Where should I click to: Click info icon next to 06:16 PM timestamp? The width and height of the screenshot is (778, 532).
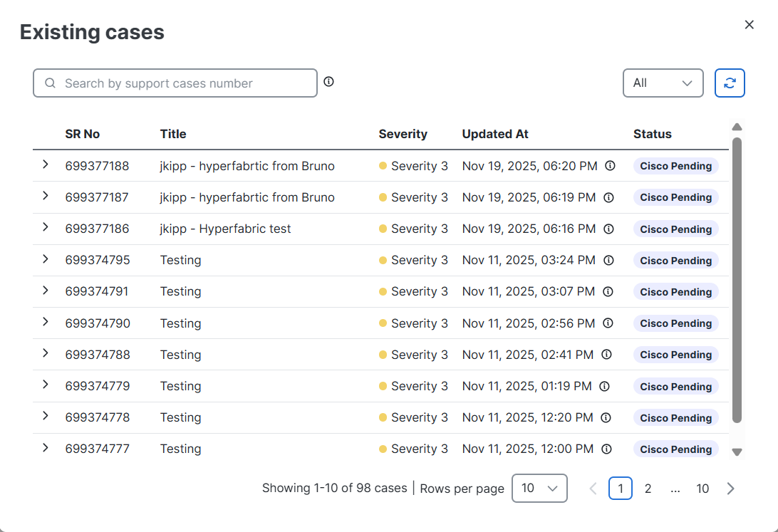tap(608, 229)
